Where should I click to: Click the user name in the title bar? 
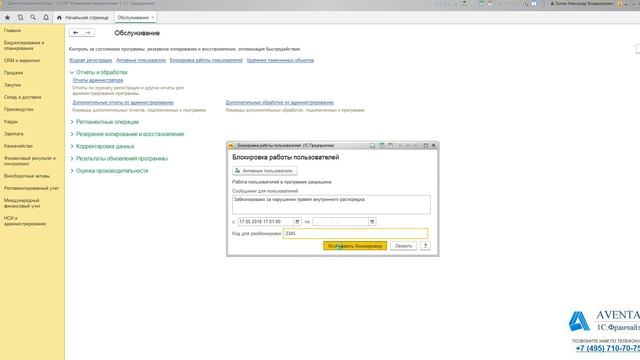point(583,3)
